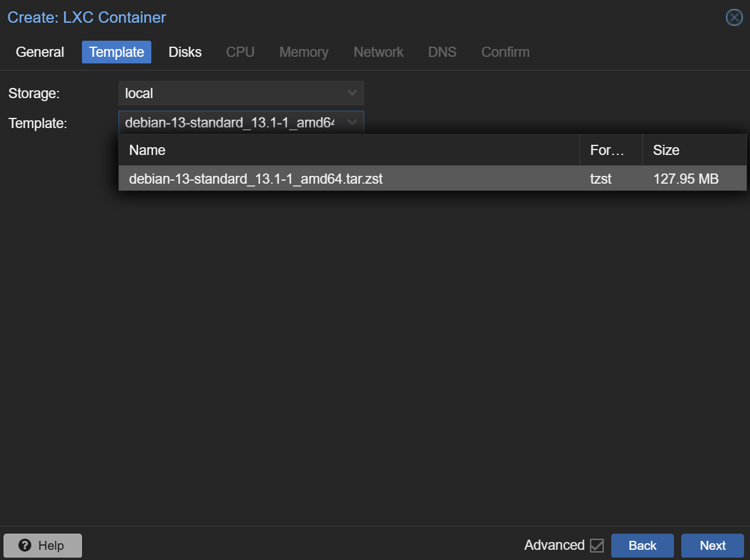Viewport: 750px width, 560px height.
Task: Open Help with the question mark button
Action: tap(42, 546)
